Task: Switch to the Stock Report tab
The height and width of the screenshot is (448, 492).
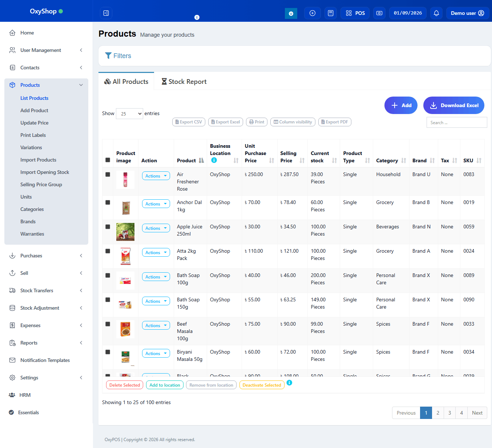Action: [x=184, y=82]
